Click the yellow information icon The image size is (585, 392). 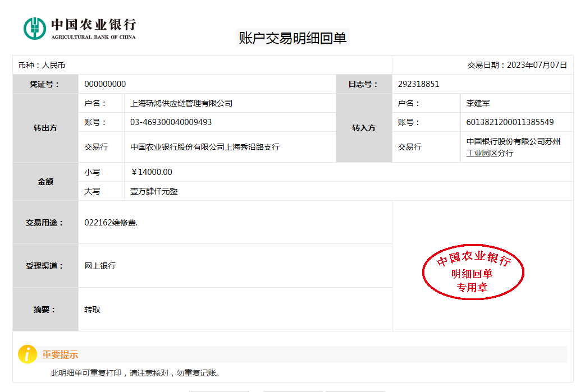click(28, 354)
